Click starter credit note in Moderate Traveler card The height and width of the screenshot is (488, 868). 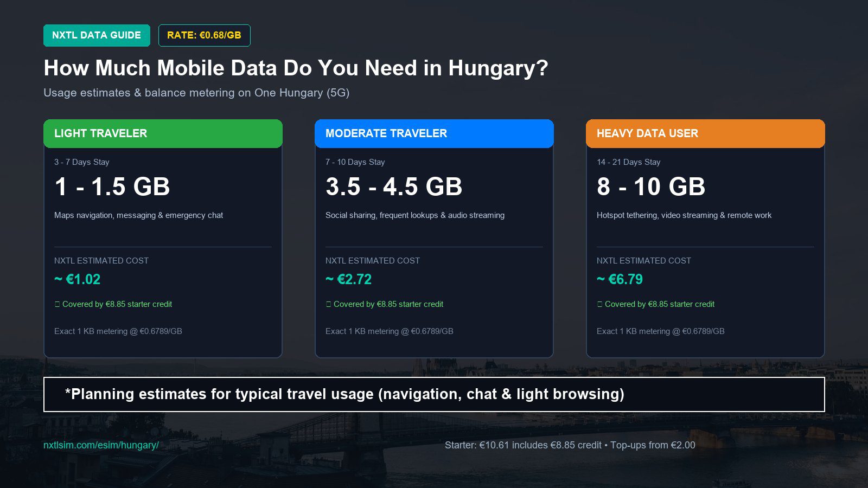click(x=385, y=304)
